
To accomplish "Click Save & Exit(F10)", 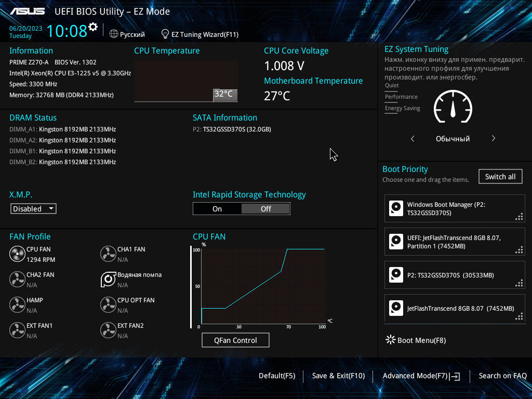I will tap(338, 376).
